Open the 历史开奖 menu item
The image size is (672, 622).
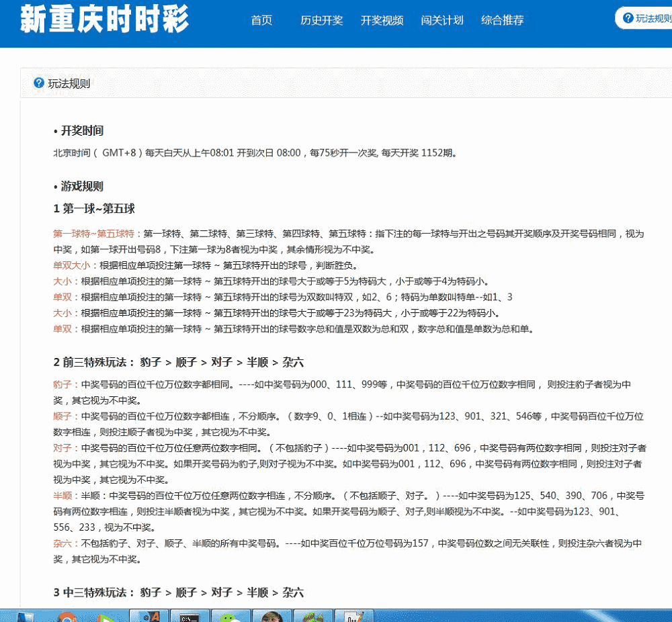pos(321,20)
